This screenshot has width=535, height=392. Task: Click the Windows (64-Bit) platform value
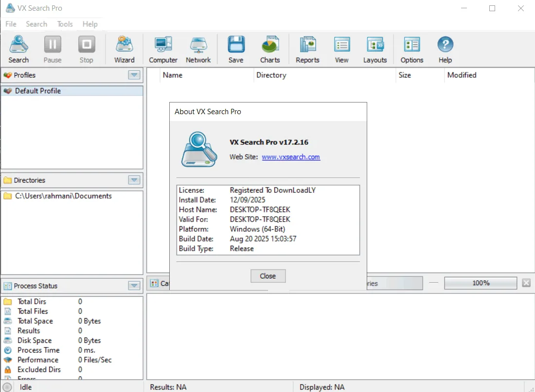point(258,229)
